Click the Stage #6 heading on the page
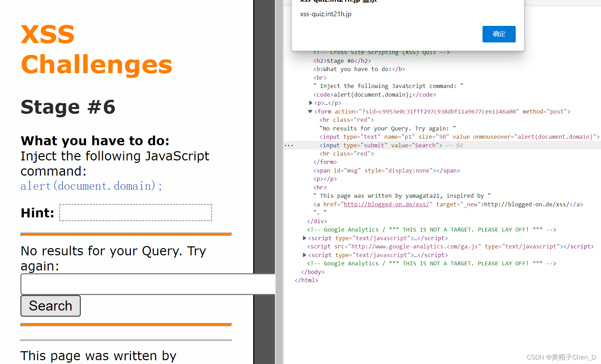The width and height of the screenshot is (601, 364). [68, 107]
